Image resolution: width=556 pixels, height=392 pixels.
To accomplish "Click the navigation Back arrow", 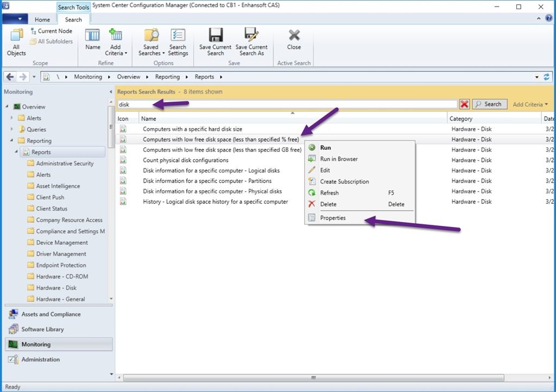I will (10, 77).
